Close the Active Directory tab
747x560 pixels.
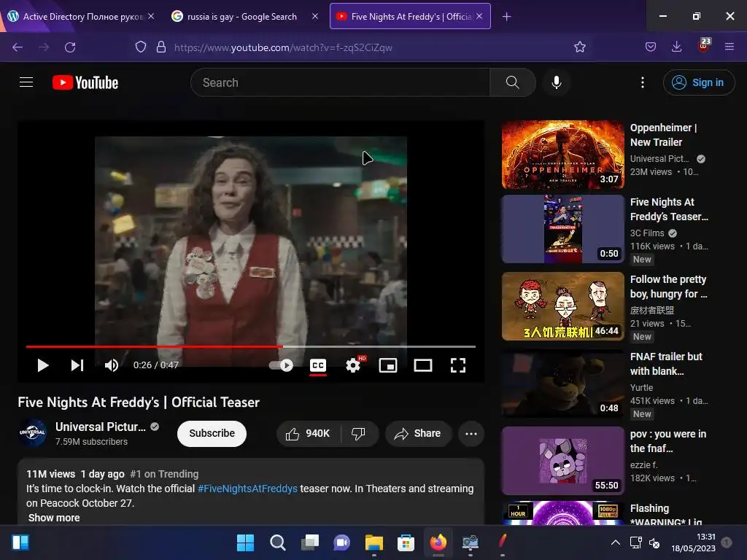tap(151, 16)
